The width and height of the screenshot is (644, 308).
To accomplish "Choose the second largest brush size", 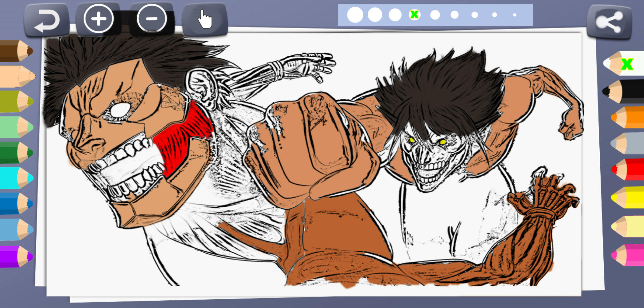I will pos(375,15).
